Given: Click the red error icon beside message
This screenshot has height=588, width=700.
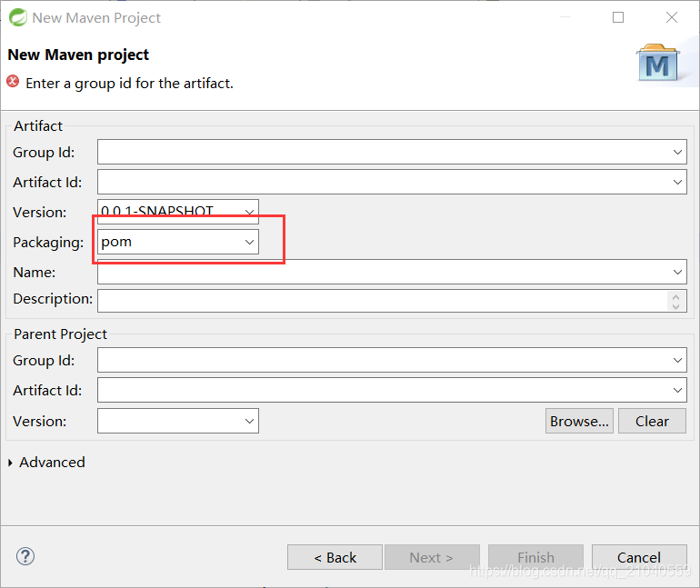Looking at the screenshot, I should 13,82.
